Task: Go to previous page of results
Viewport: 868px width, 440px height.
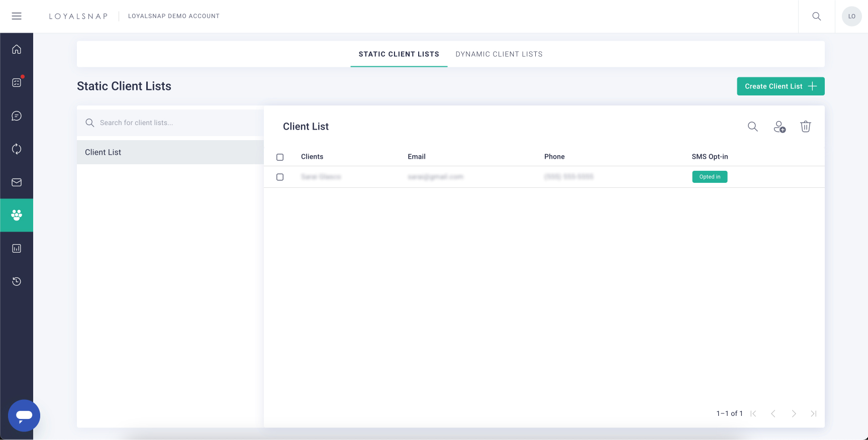Action: (x=774, y=413)
